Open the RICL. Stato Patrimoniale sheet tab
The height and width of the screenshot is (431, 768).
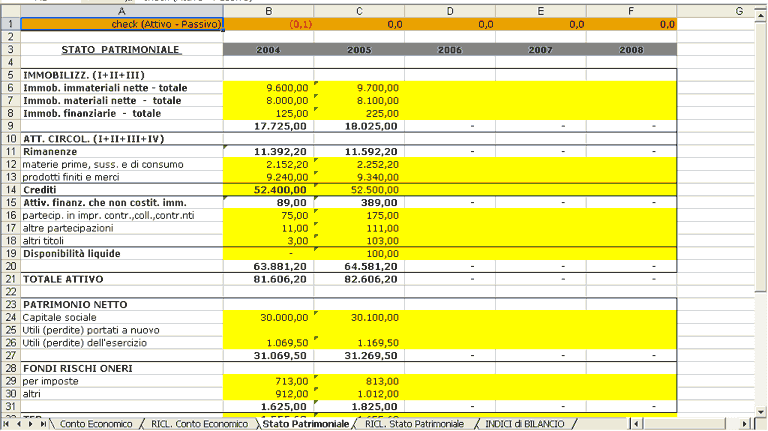[x=414, y=424]
